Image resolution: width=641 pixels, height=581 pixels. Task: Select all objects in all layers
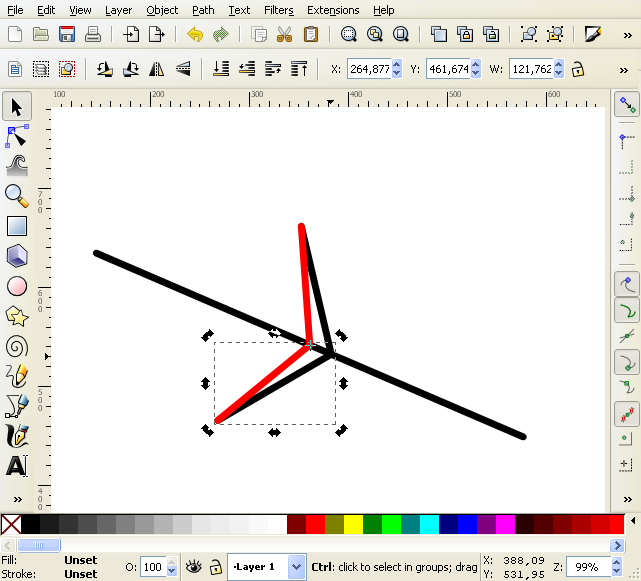point(41,69)
